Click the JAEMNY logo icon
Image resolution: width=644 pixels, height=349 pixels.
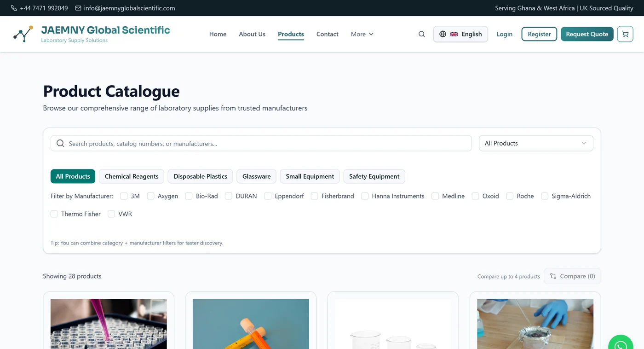click(23, 34)
